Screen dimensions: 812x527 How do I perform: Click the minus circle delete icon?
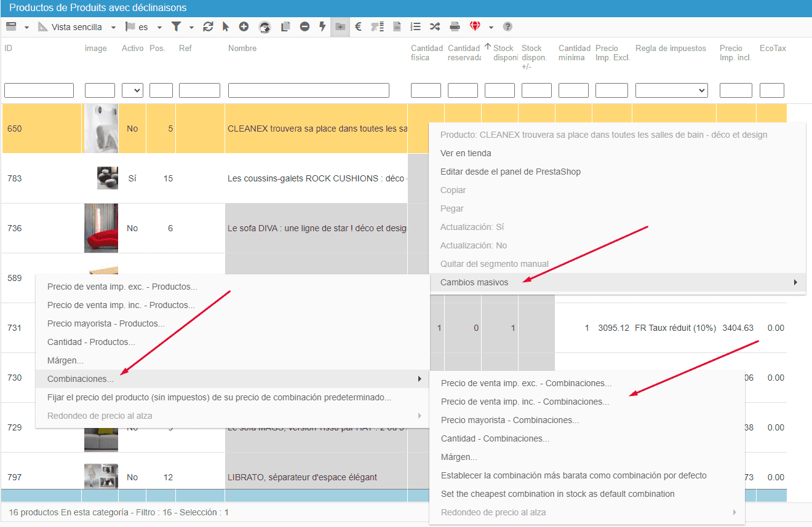305,26
